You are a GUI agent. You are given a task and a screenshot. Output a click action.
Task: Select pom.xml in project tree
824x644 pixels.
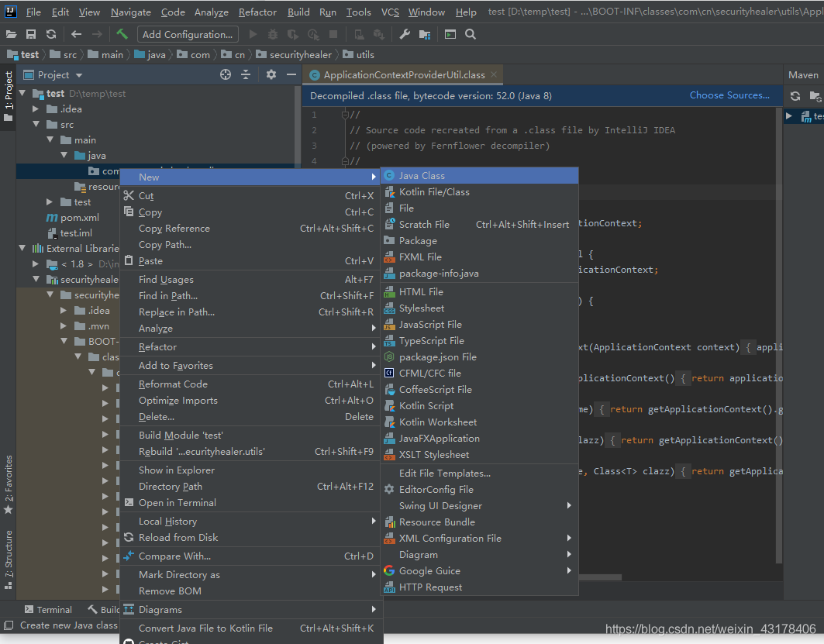tap(73, 217)
